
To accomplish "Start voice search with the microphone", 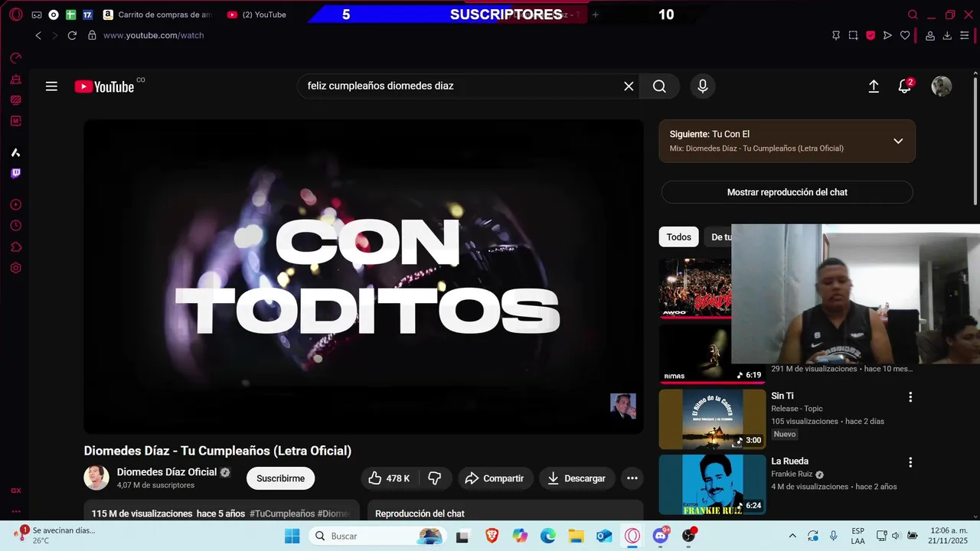I will pyautogui.click(x=703, y=86).
